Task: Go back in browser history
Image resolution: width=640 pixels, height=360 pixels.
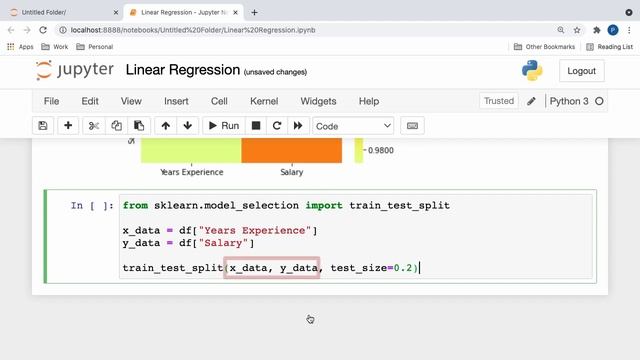Action: point(11,30)
